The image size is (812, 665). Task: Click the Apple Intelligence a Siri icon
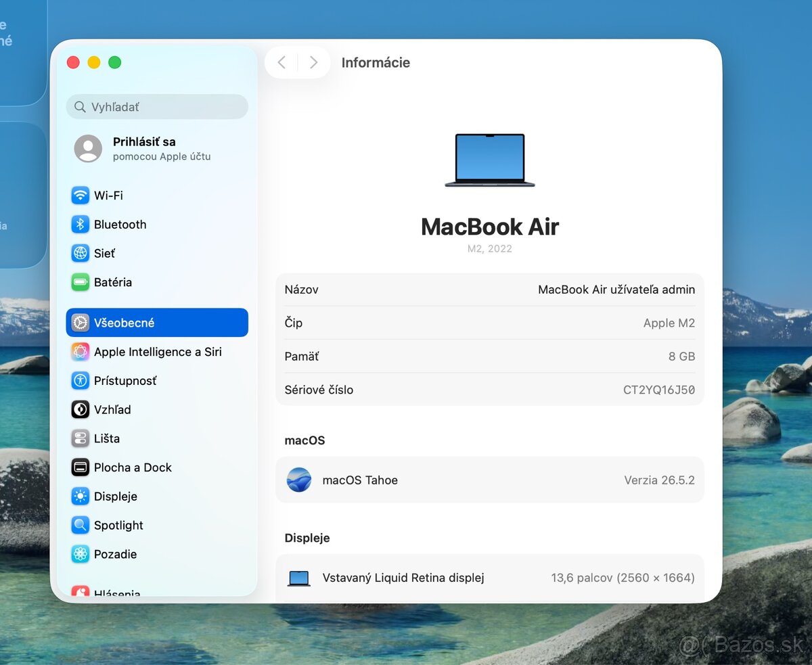tap(81, 352)
